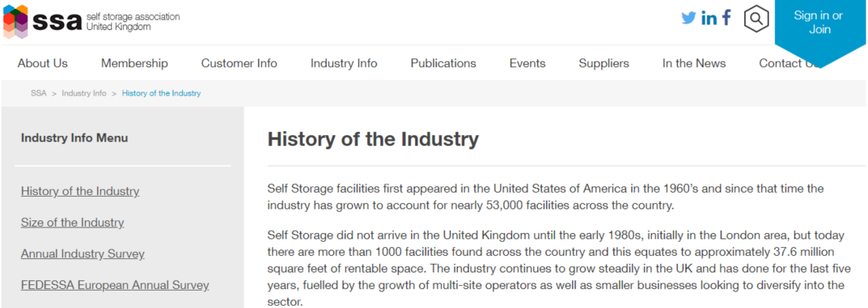
Task: Open the Facebook icon in the header
Action: point(726,17)
